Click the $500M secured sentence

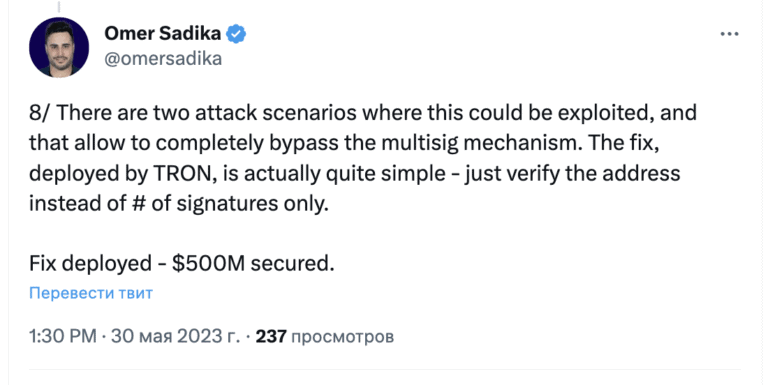[x=253, y=264]
